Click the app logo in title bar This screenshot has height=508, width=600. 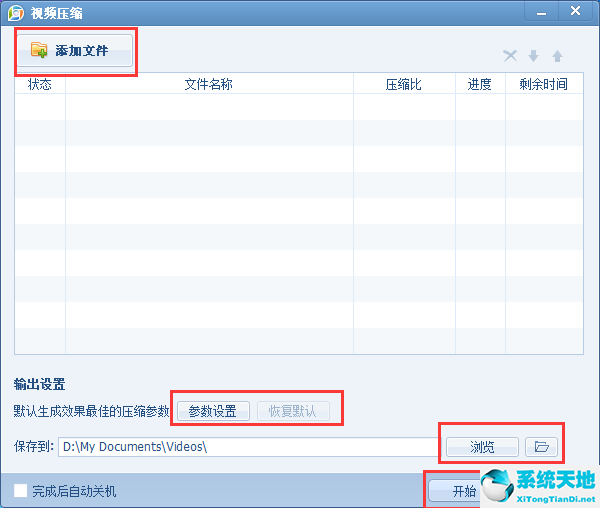click(16, 13)
